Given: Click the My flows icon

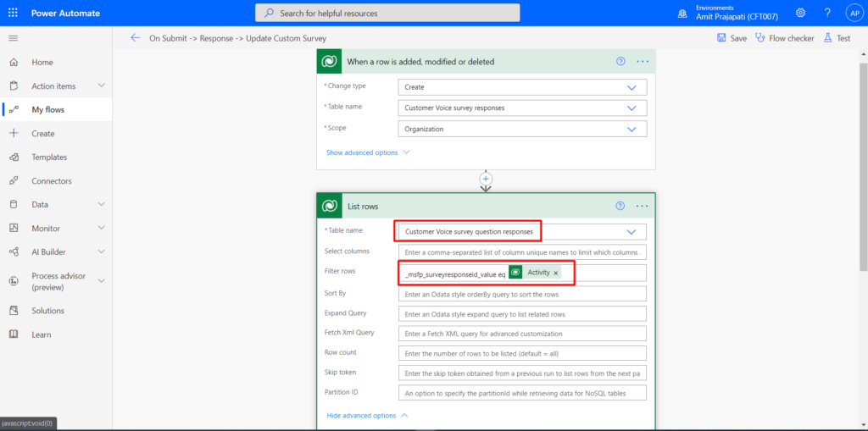Looking at the screenshot, I should point(14,110).
